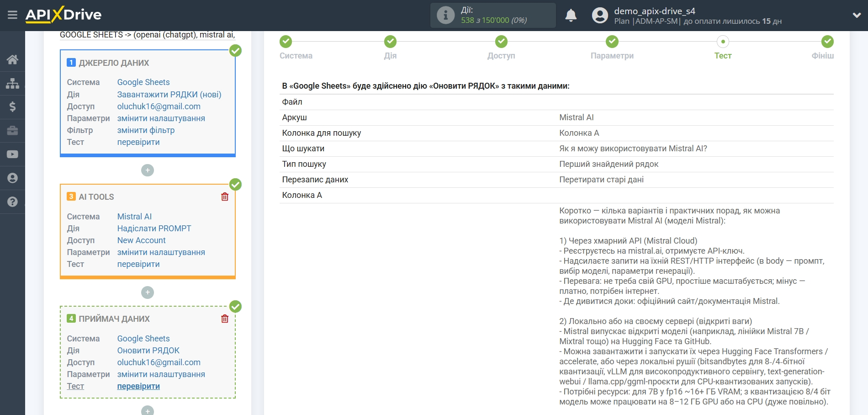Expand the account dropdown chevron in header
The width and height of the screenshot is (868, 415).
click(857, 15)
